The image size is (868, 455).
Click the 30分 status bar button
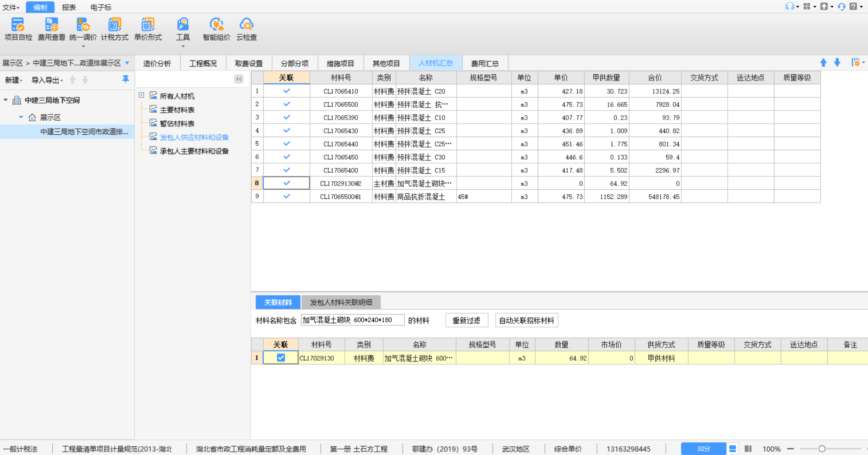coord(703,449)
